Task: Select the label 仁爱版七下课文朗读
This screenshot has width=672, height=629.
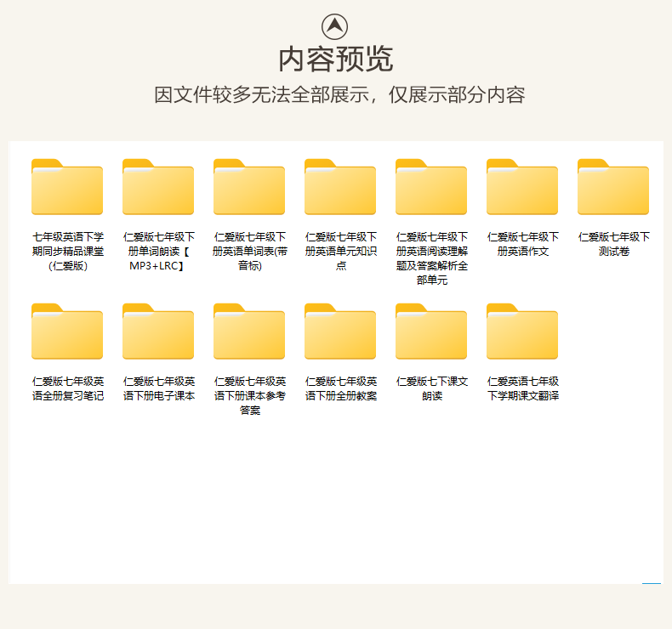Action: [x=432, y=388]
